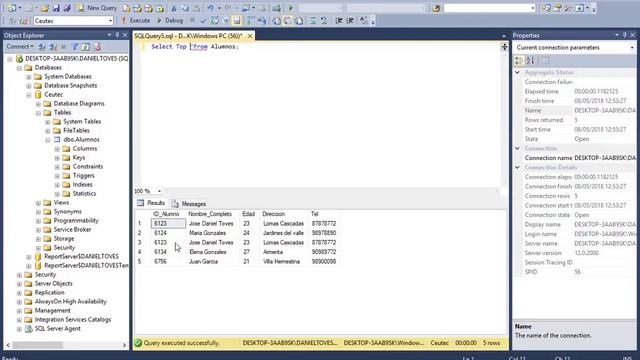This screenshot has width=640, height=360.
Task: Click the Copy icon in toolbar
Action: click(x=185, y=8)
